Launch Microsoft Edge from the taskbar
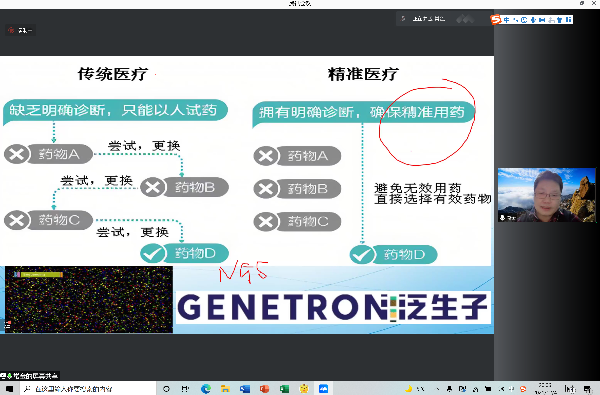 coord(206,389)
